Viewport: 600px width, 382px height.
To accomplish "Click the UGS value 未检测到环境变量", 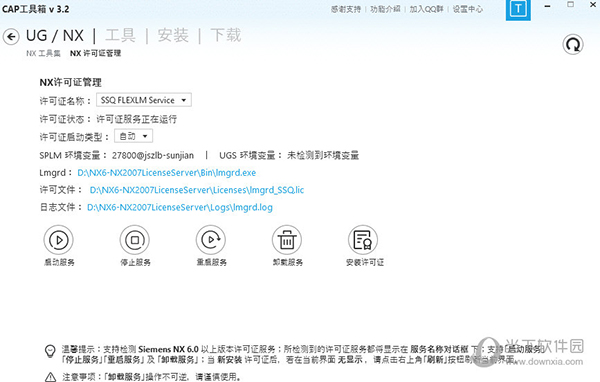I will click(x=323, y=155).
